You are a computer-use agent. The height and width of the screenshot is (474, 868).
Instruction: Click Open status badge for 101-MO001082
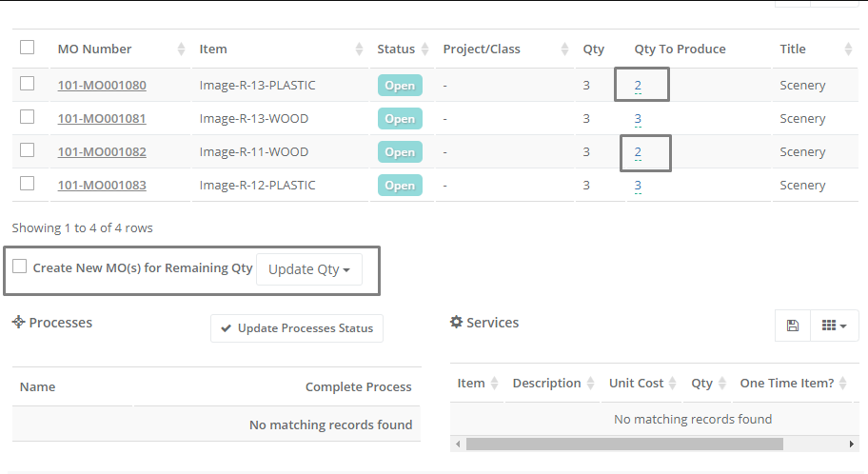click(x=401, y=152)
